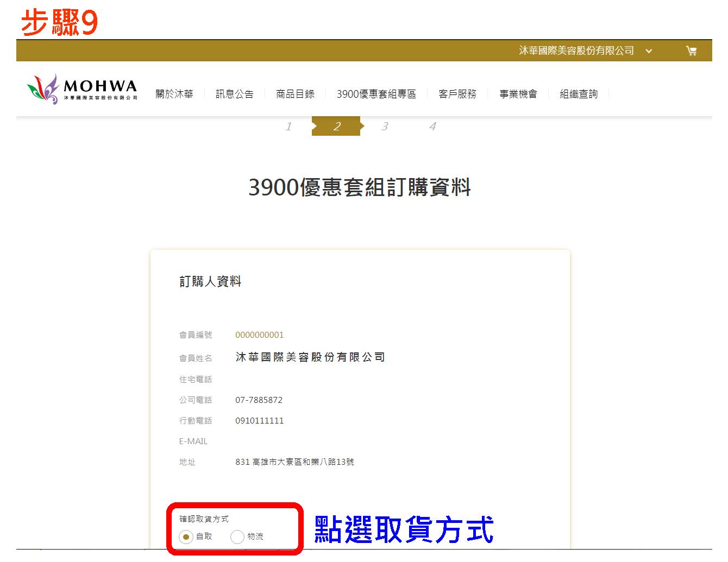Open the 組織查詢 menu
The image size is (728, 562).
[x=579, y=94]
